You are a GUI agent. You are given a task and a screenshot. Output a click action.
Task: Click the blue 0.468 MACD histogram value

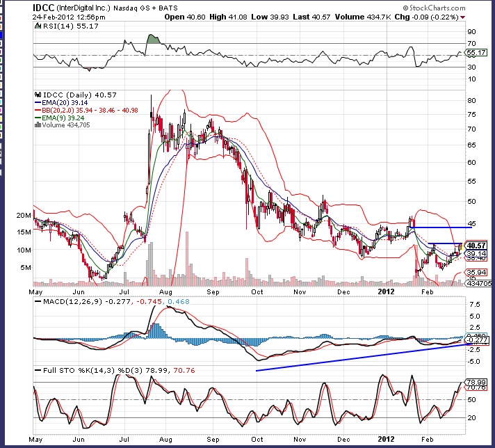(x=179, y=301)
